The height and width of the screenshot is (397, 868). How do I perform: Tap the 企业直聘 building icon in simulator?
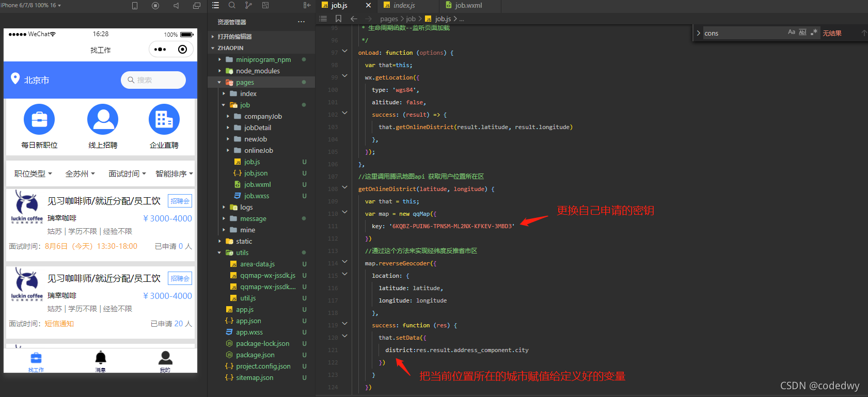pos(164,119)
